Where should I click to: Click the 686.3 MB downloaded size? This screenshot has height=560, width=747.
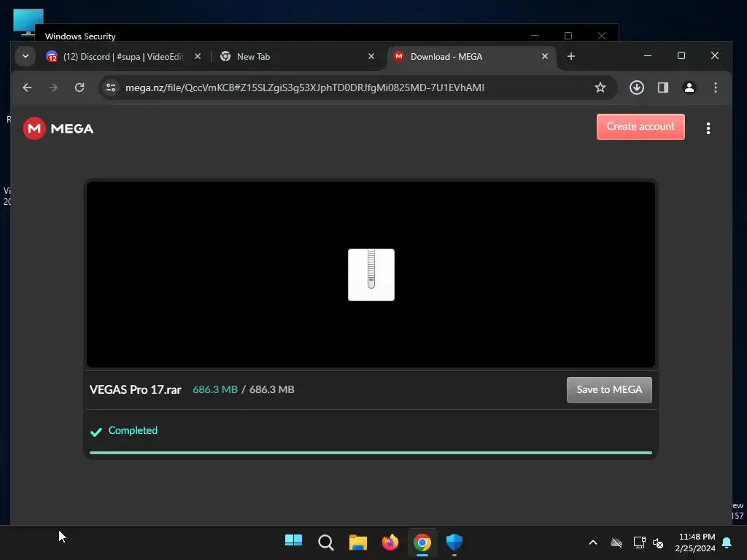[x=215, y=389]
